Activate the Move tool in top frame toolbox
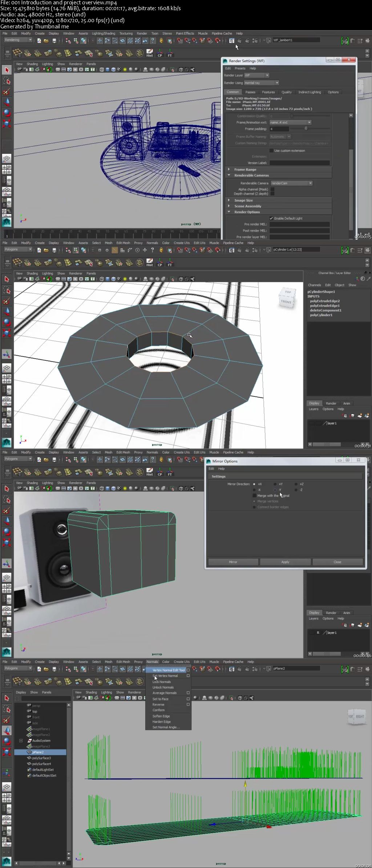Viewport: 372px width, 868px height. coord(7,102)
